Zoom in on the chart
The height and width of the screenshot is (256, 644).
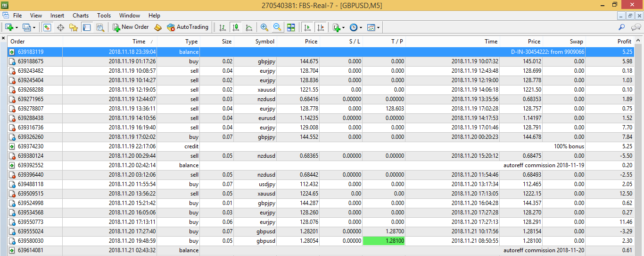264,27
